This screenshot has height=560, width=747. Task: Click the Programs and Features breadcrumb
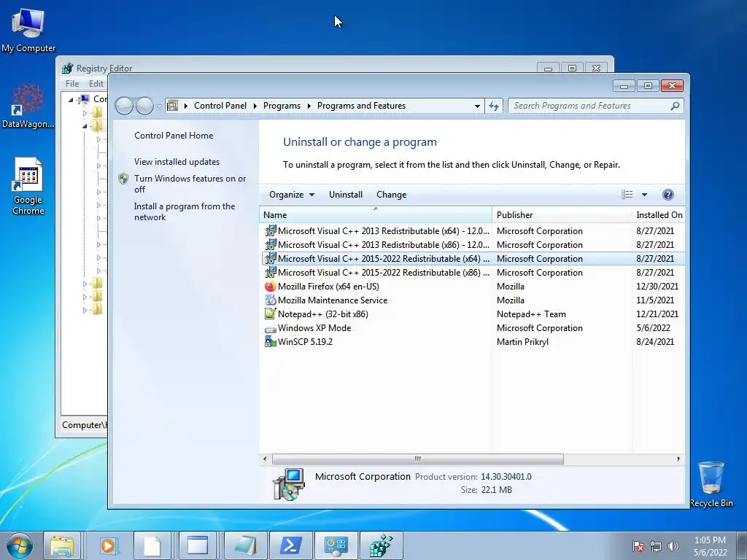[x=361, y=106]
